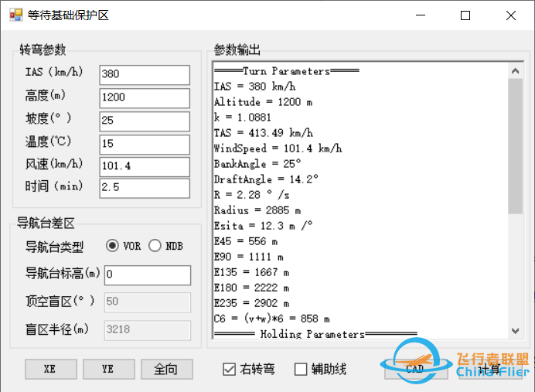The width and height of the screenshot is (535, 392).
Task: Click the 全向 button
Action: (x=167, y=369)
